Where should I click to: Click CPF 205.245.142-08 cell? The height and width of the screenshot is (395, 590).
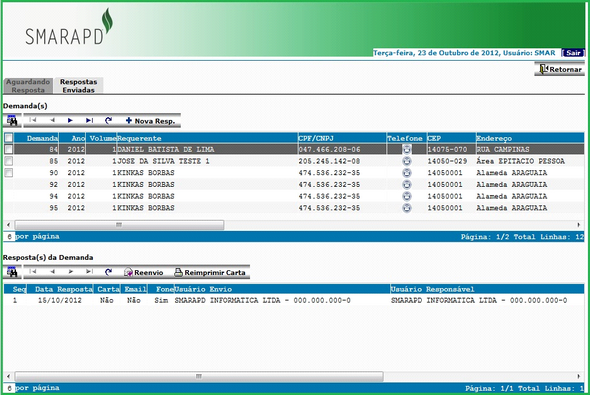329,161
